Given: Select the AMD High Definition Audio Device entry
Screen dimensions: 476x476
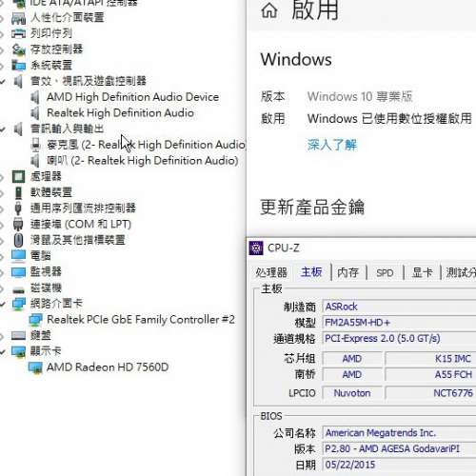Looking at the screenshot, I should [132, 97].
